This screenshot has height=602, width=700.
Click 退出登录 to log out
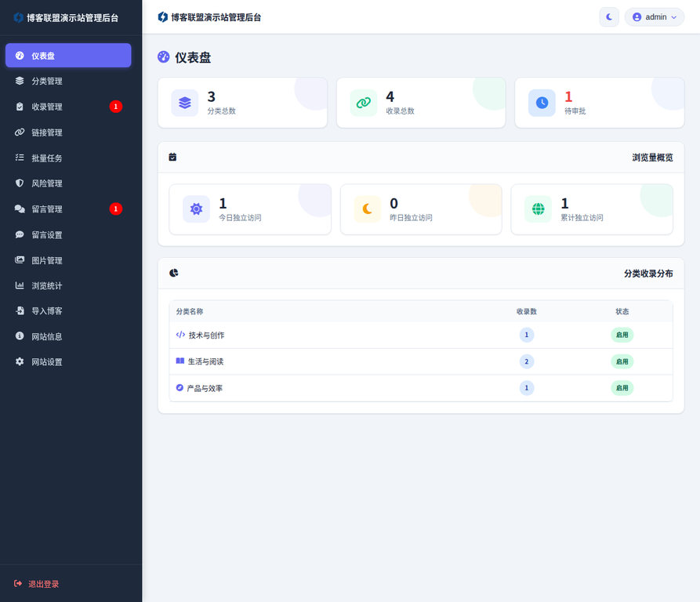click(37, 584)
